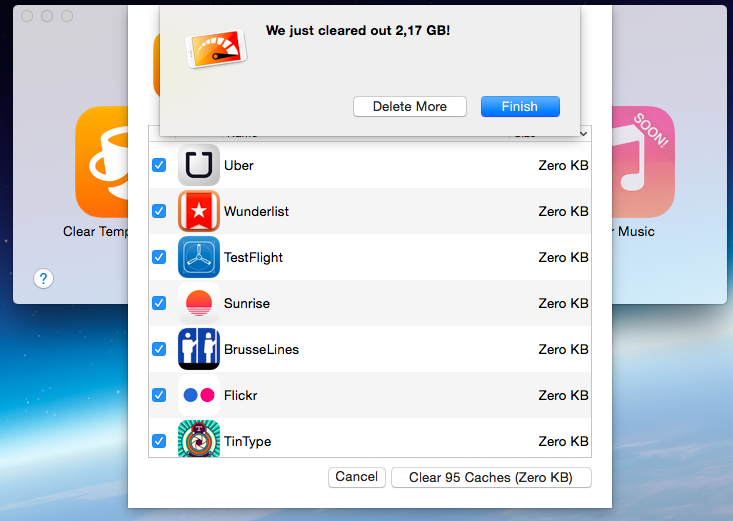Select the Wunderlist row name
733x521 pixels.
(x=256, y=211)
